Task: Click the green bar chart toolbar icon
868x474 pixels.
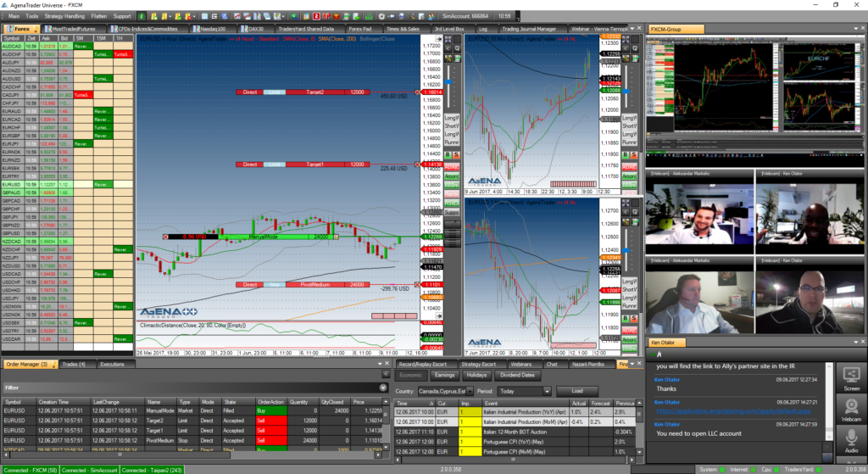Action: click(x=369, y=16)
